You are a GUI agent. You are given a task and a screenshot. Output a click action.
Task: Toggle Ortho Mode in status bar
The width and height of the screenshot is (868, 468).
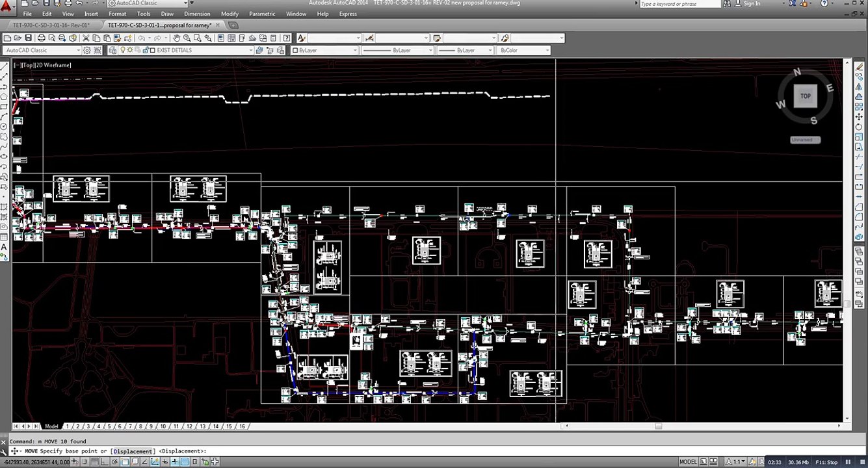click(x=104, y=461)
